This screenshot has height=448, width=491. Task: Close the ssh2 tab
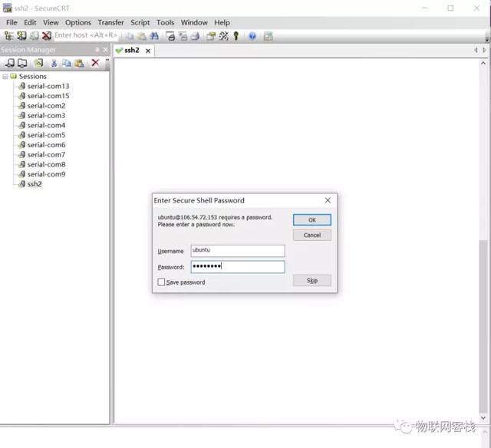[148, 51]
